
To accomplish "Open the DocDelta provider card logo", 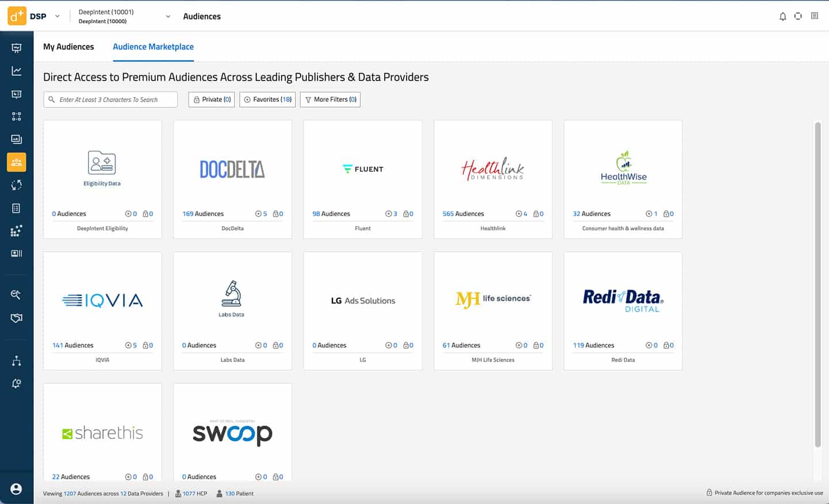I will coord(232,169).
